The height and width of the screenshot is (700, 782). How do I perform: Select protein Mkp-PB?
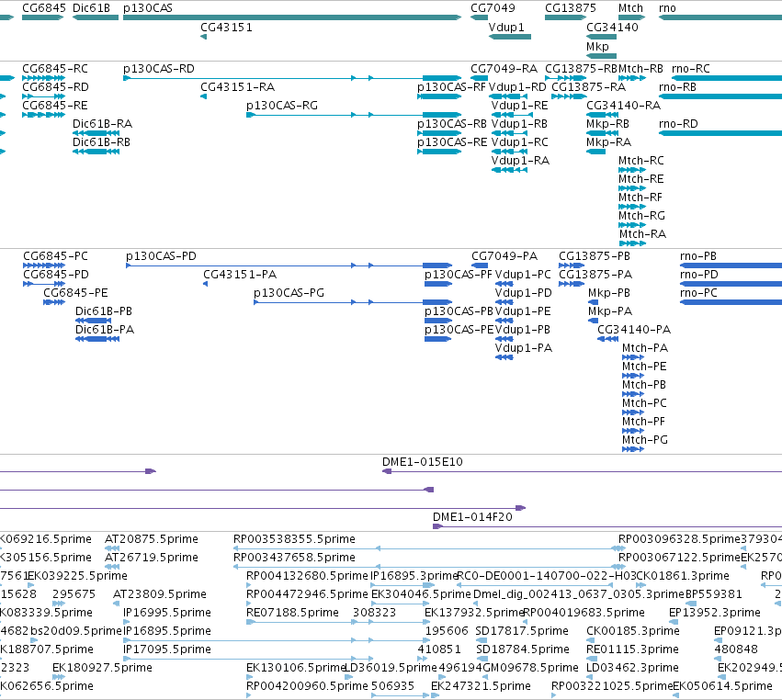(593, 302)
